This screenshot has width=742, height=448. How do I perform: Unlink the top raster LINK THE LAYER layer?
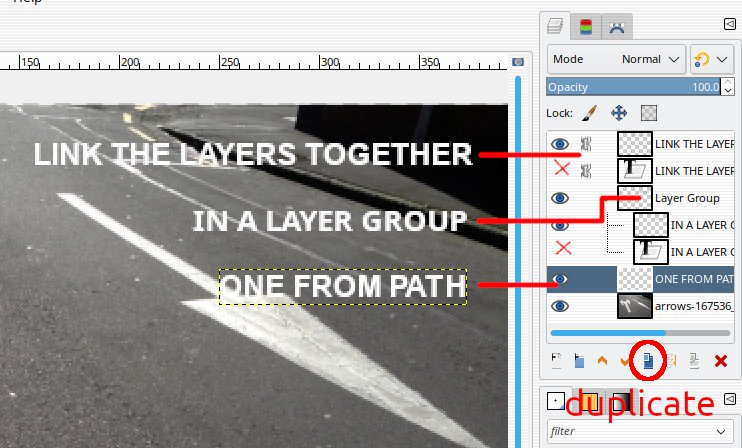(586, 144)
